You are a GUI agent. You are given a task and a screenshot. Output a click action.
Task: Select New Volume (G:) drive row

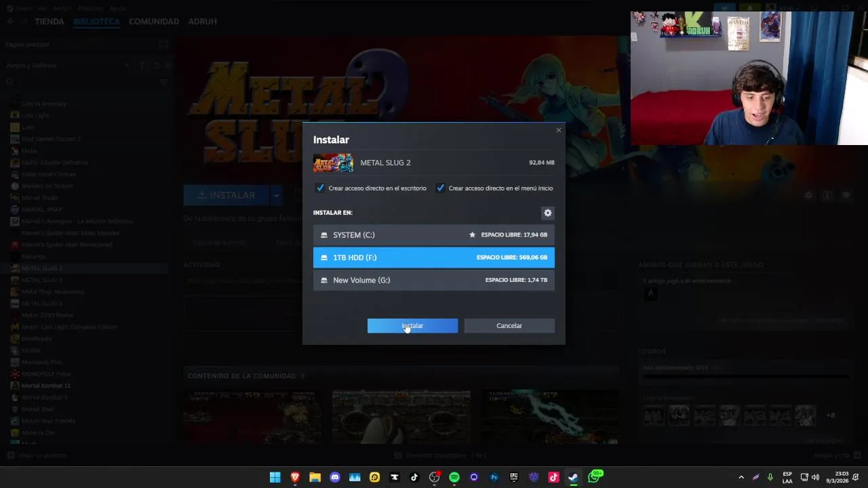[x=434, y=280]
